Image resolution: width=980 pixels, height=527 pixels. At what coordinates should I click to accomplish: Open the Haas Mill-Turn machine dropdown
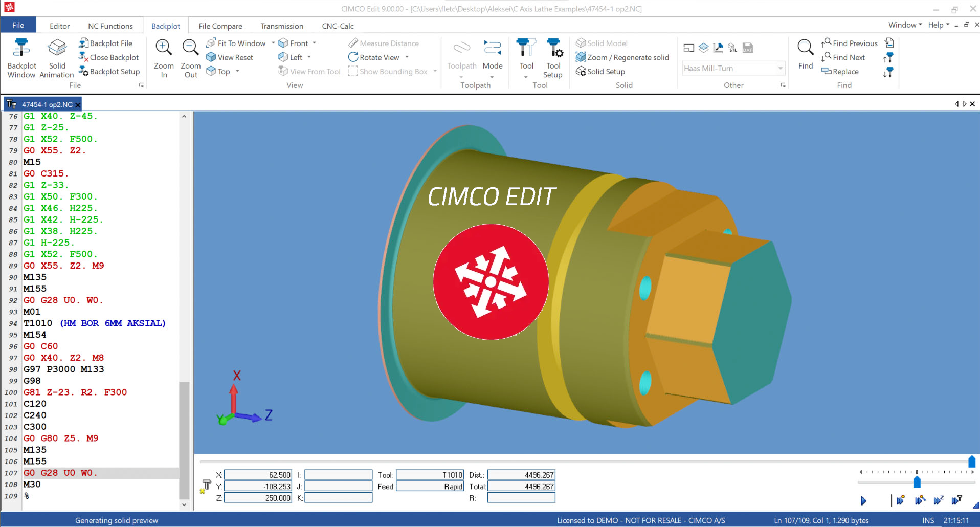[x=733, y=68]
